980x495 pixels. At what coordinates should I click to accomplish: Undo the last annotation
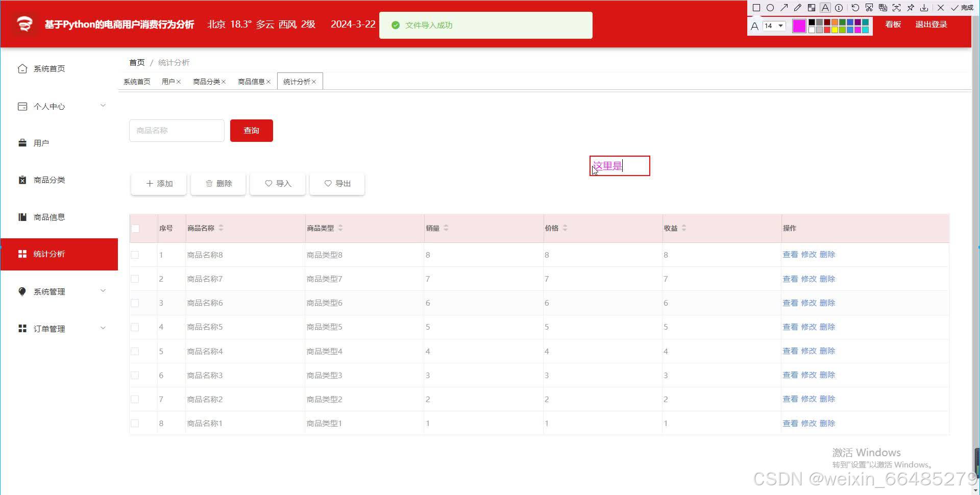[855, 8]
